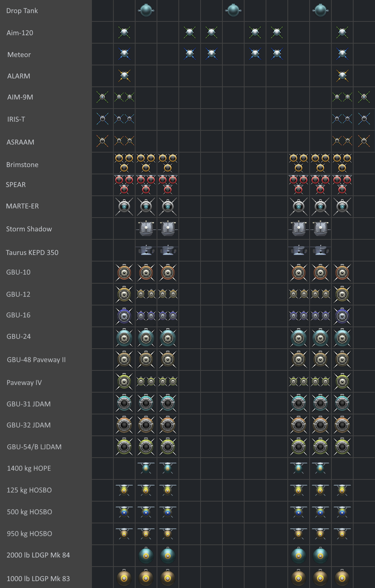The width and height of the screenshot is (375, 588).
Task: Click the 950 kg HOSBO label
Action: [30, 534]
